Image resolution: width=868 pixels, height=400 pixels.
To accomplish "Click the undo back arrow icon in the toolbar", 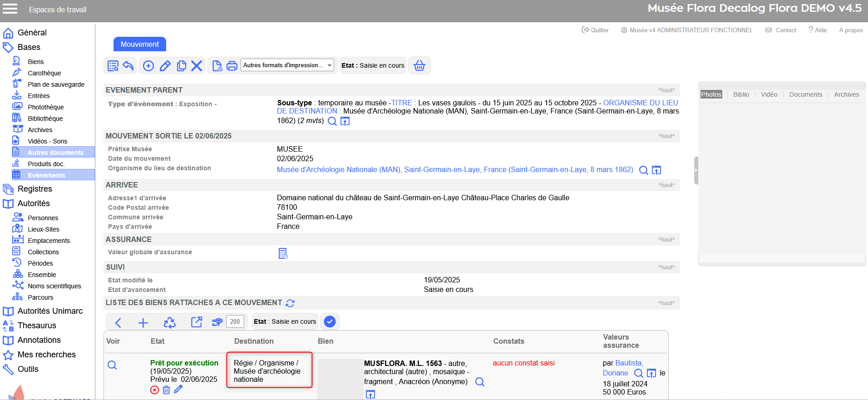I will pos(128,66).
